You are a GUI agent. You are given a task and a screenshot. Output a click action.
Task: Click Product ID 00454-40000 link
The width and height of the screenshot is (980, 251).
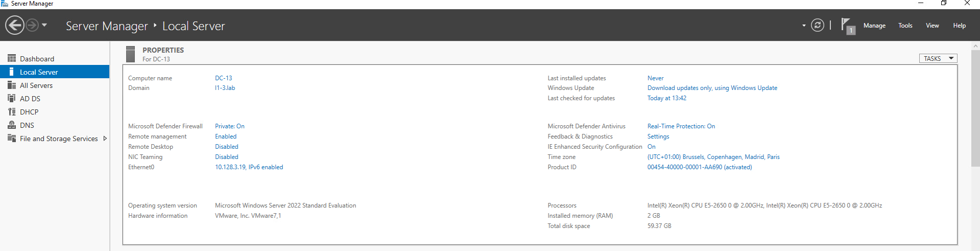tap(699, 167)
